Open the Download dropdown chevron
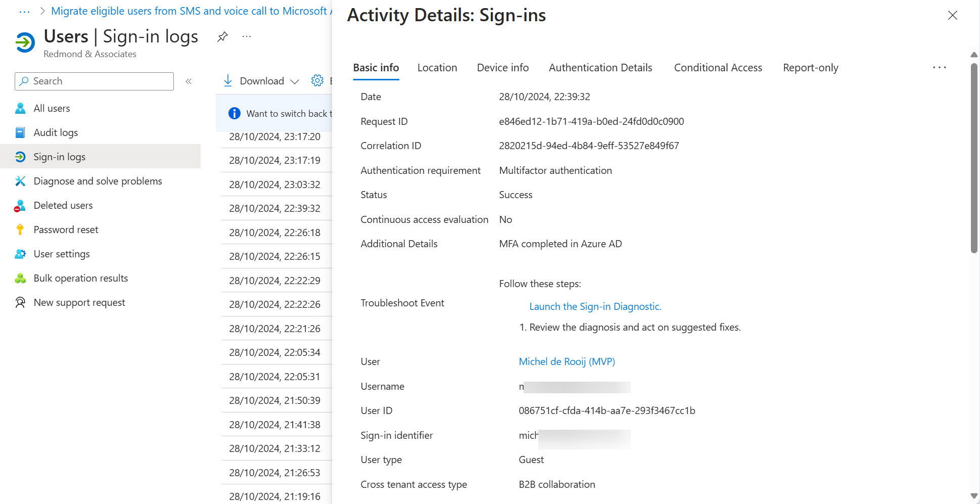This screenshot has height=504, width=980. point(295,81)
